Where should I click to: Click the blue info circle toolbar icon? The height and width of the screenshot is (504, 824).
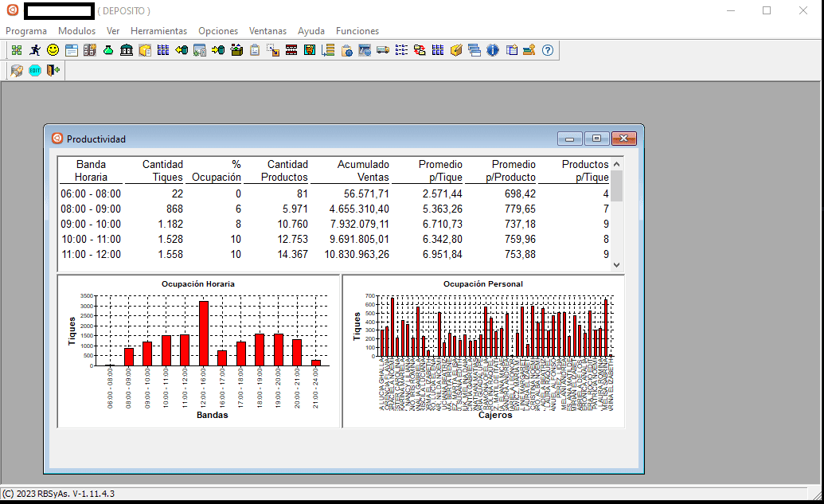click(x=492, y=50)
